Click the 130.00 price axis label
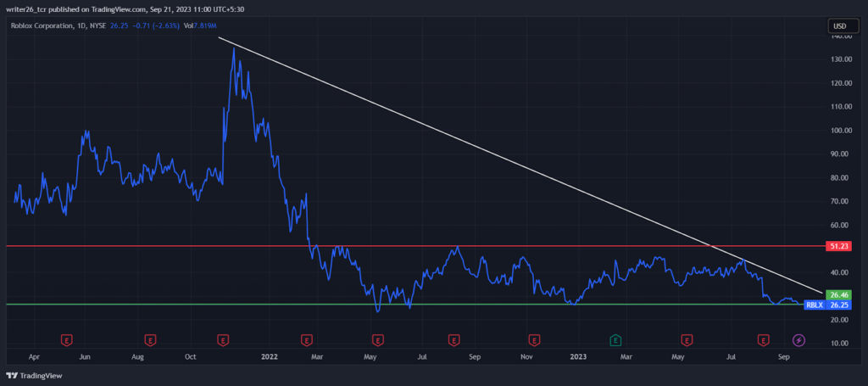Image resolution: width=868 pixels, height=386 pixels. click(840, 60)
